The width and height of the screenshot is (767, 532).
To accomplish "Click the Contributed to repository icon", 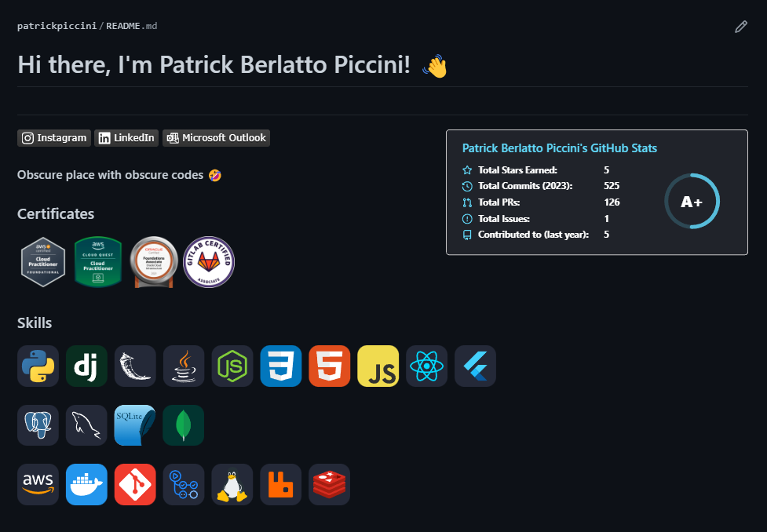I will coord(467,235).
